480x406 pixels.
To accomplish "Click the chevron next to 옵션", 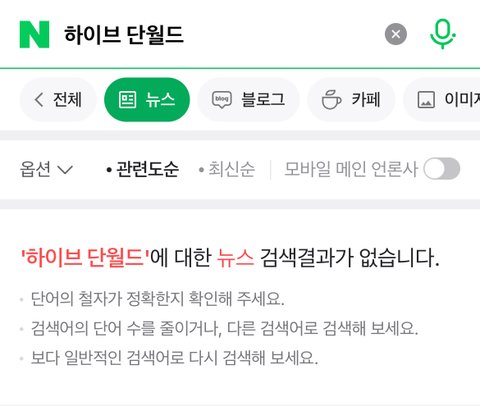I will [x=65, y=170].
